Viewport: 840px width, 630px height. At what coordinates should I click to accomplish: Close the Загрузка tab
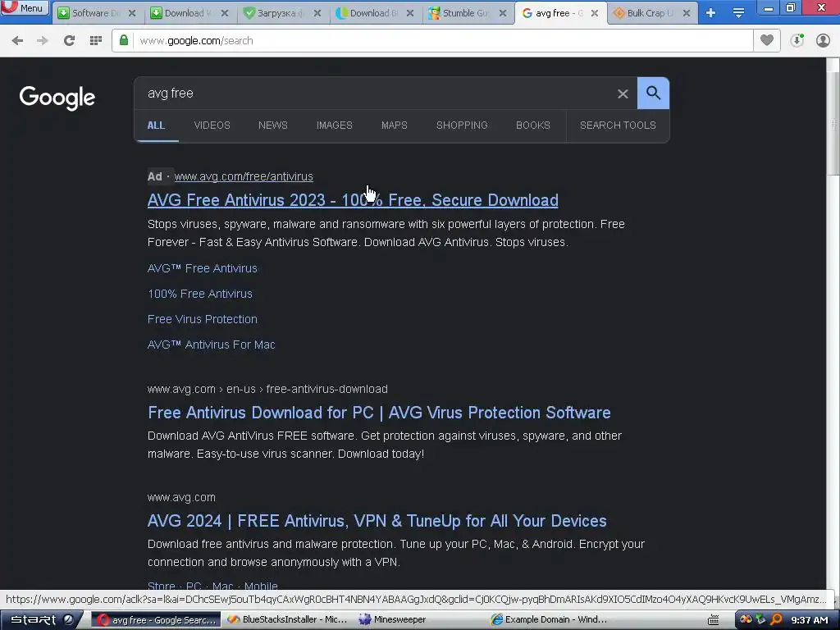[317, 13]
